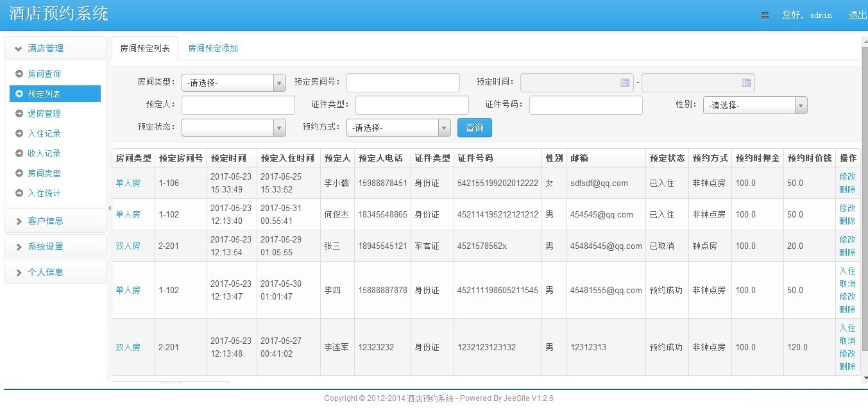Expand the 系统设置 sidebar section
This screenshot has width=868, height=408.
(x=55, y=246)
